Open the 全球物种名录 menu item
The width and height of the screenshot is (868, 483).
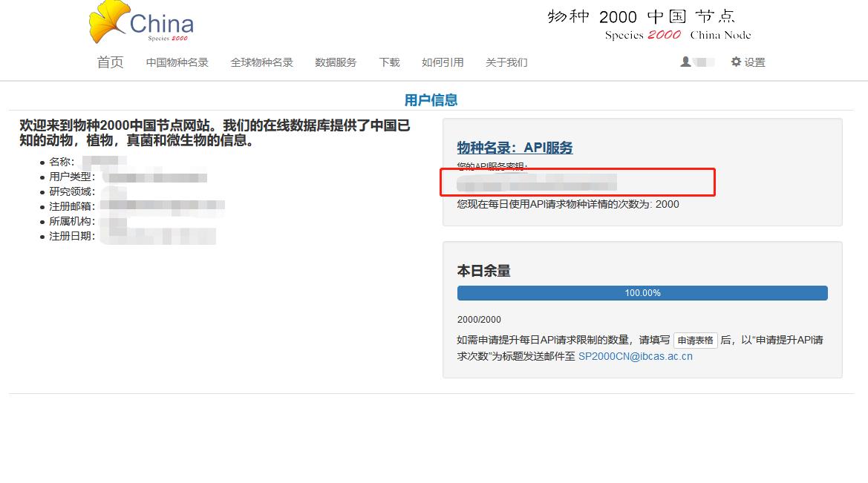(261, 62)
